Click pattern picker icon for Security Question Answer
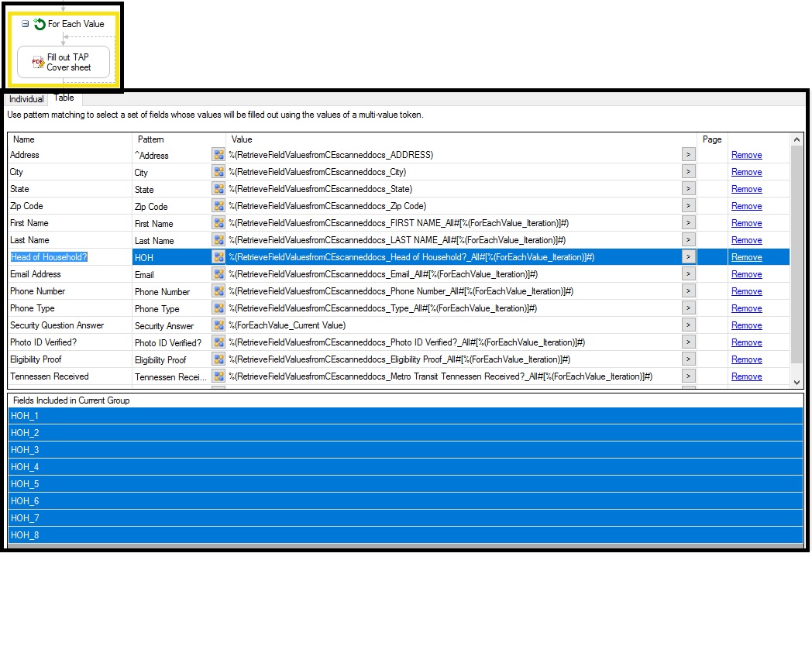 click(x=218, y=325)
